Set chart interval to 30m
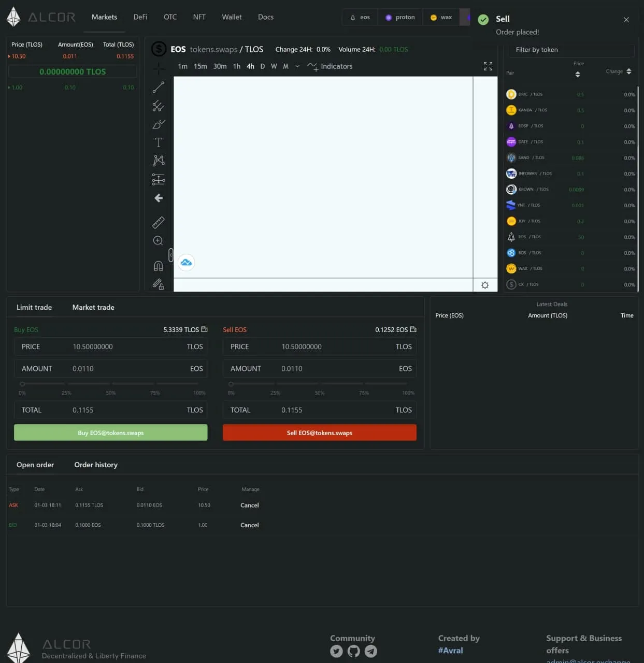 220,66
